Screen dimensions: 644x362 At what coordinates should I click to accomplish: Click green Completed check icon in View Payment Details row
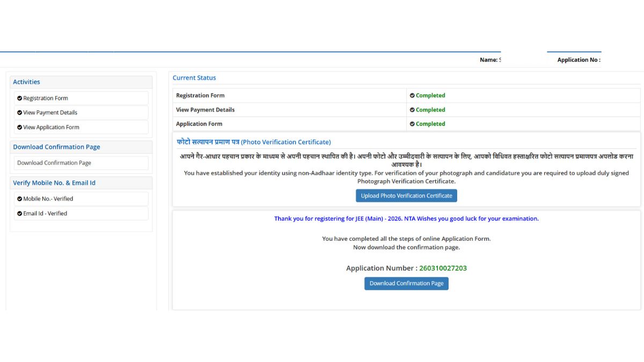[412, 110]
